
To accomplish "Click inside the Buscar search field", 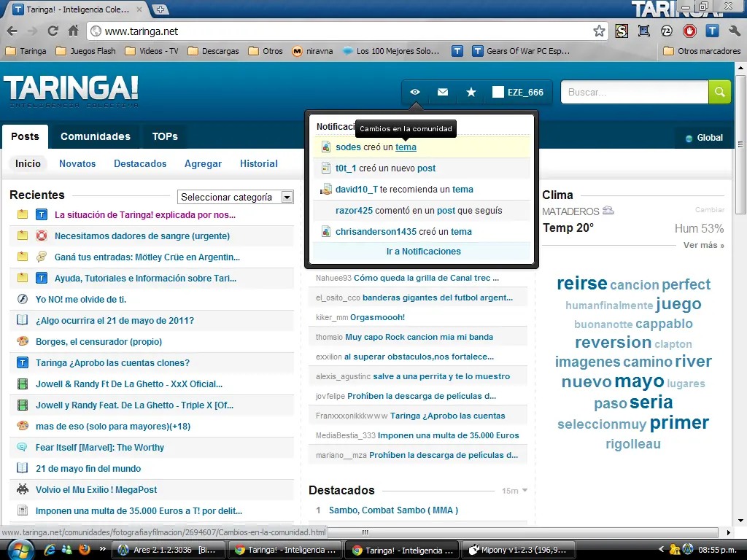I will click(x=635, y=92).
